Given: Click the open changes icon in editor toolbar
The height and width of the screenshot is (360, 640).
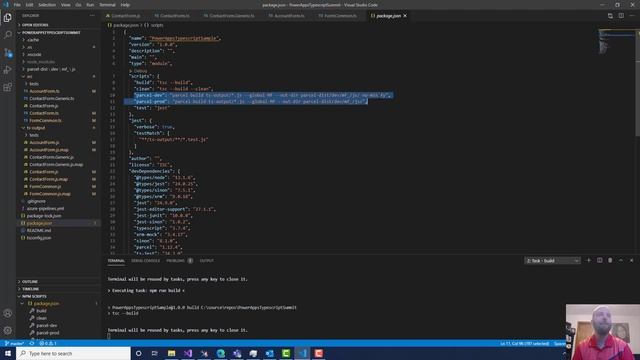Looking at the screenshot, I should (x=610, y=16).
